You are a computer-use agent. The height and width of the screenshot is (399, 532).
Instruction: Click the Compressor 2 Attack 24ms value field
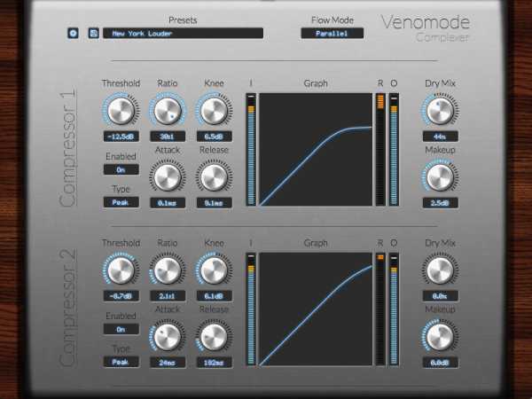point(168,363)
